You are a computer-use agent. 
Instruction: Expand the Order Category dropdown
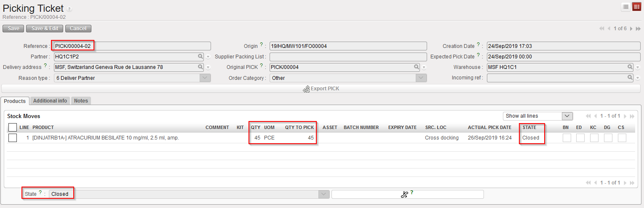tap(421, 78)
